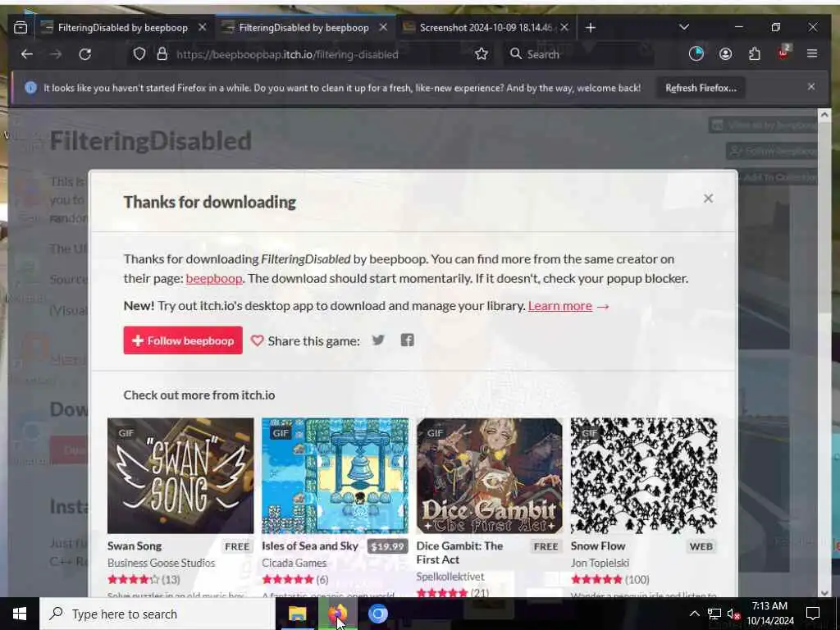Open Cicada Games author link
Screen dimensions: 840x630
pyautogui.click(x=294, y=563)
